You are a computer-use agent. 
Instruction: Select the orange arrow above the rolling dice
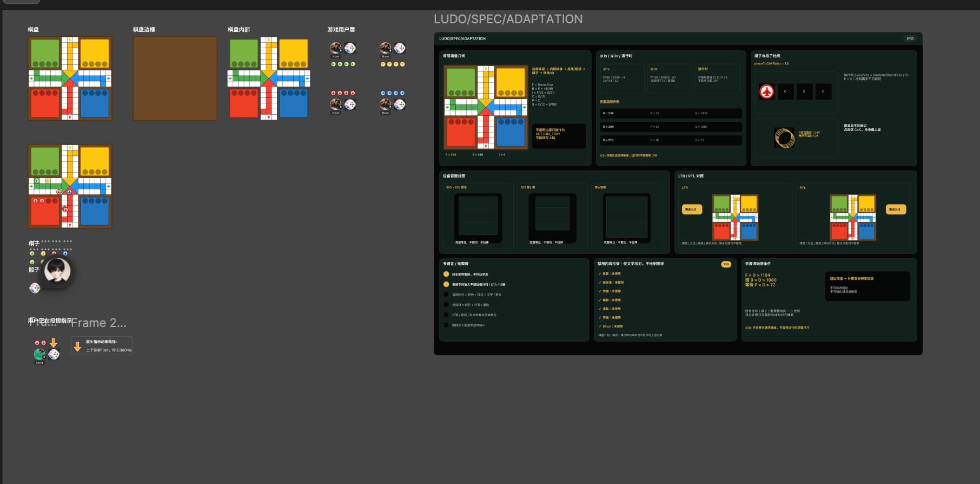pyautogui.click(x=54, y=343)
